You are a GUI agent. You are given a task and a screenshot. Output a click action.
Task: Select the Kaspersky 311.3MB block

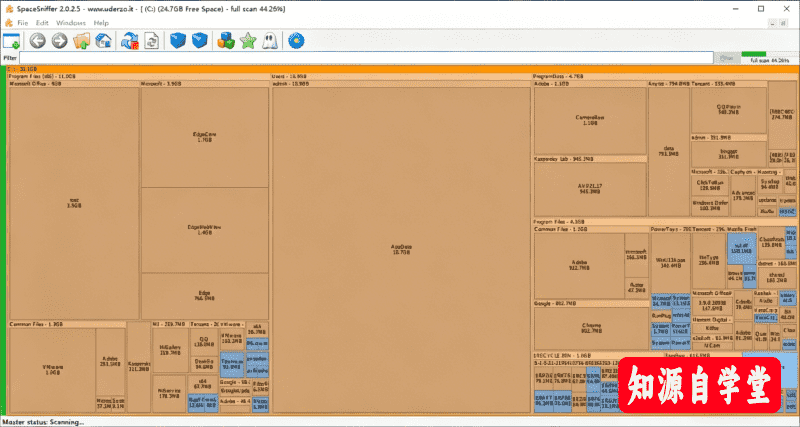(139, 366)
